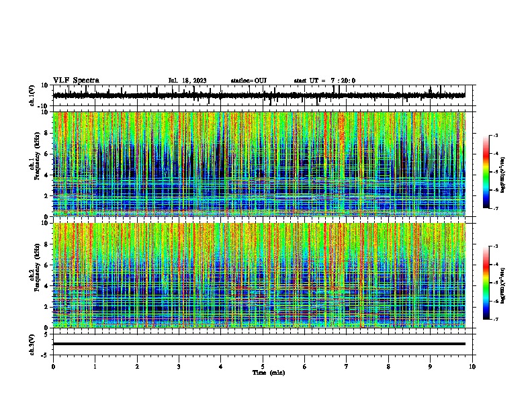532x411 pixels.
Task: Click the -3 value on ch.1 colorbar
Action: (495, 135)
